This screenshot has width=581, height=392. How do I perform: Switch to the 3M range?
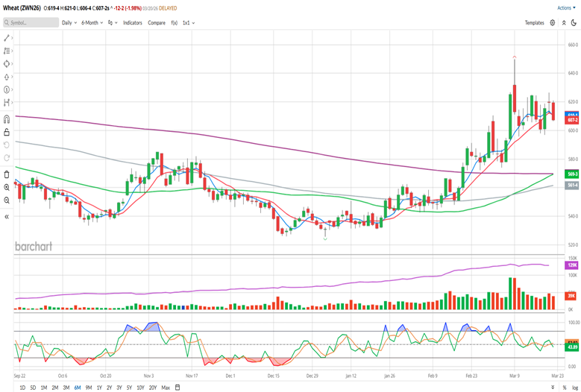(66, 388)
